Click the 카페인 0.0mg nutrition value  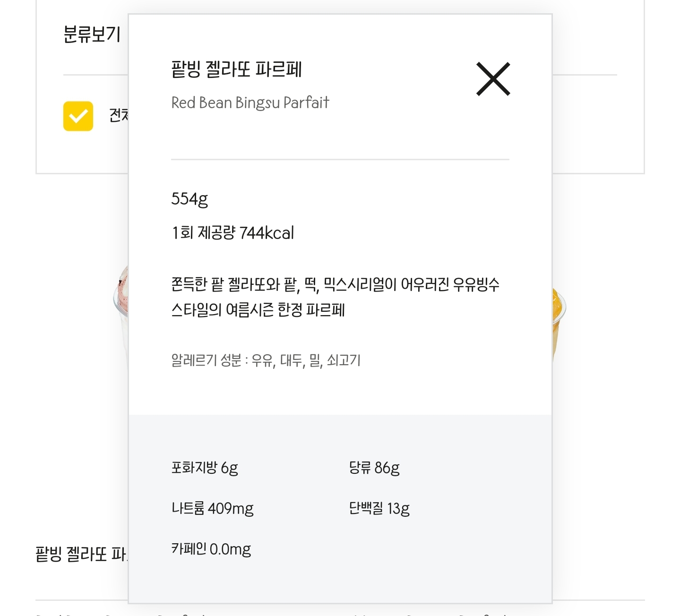tap(211, 549)
